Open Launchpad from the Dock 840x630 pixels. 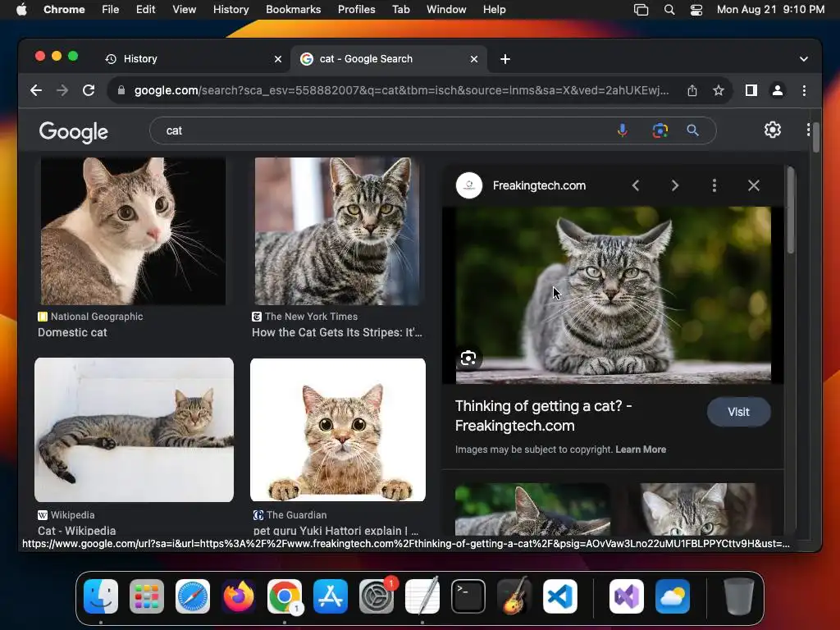coord(147,596)
